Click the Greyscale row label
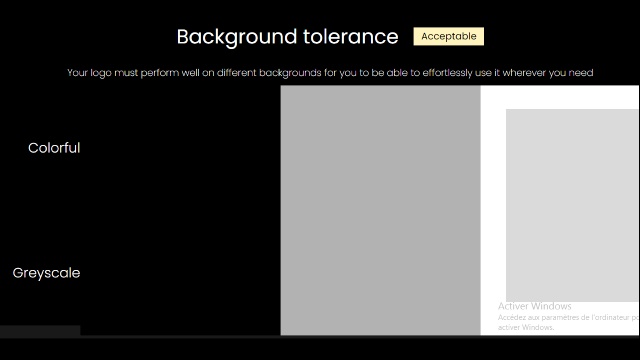Screen dimensions: 640x360 (46, 273)
